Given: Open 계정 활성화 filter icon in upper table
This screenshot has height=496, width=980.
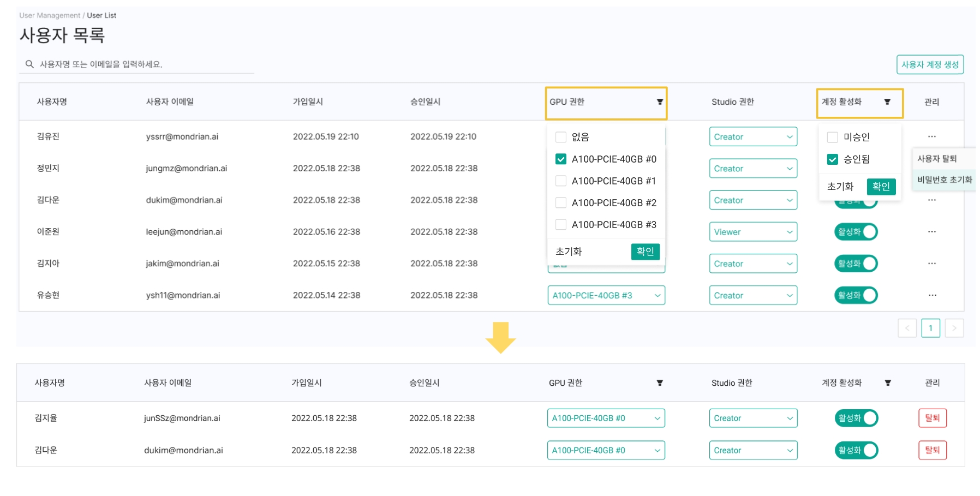Looking at the screenshot, I should tap(887, 102).
